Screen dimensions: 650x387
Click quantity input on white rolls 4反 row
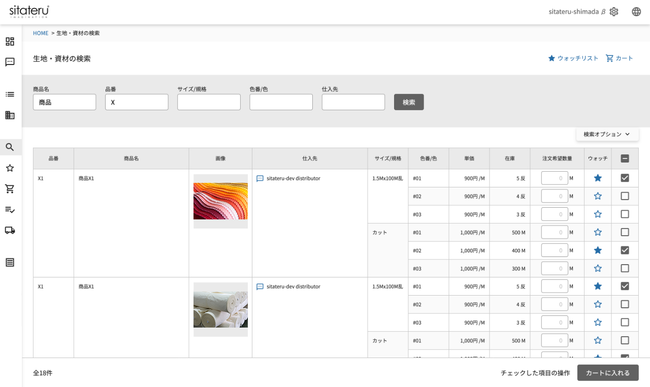pos(555,304)
